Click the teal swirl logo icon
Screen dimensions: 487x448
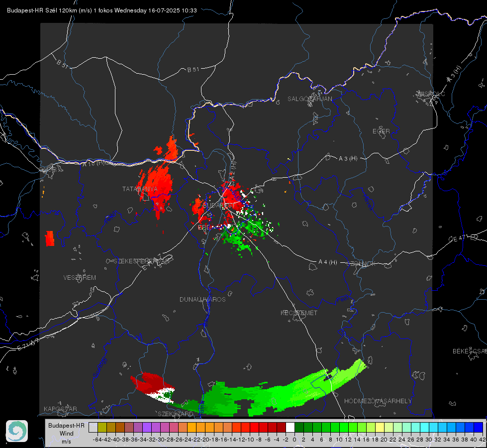pos(17,431)
